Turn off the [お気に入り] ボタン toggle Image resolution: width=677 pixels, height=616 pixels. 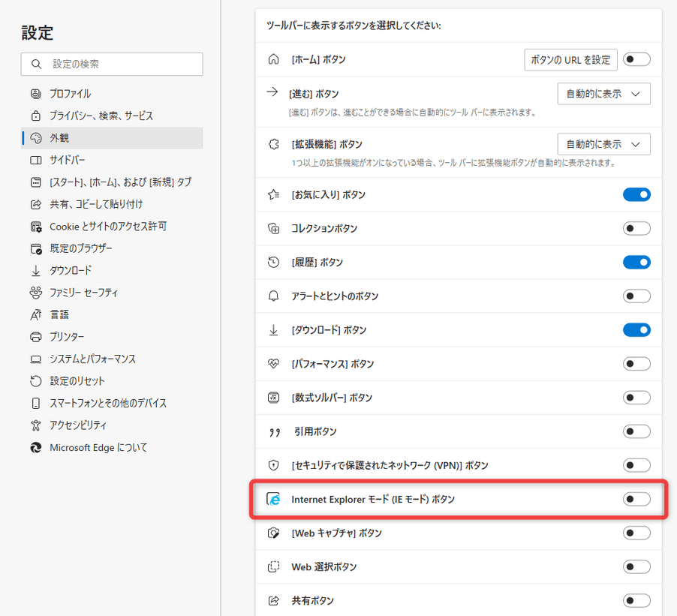pos(636,194)
